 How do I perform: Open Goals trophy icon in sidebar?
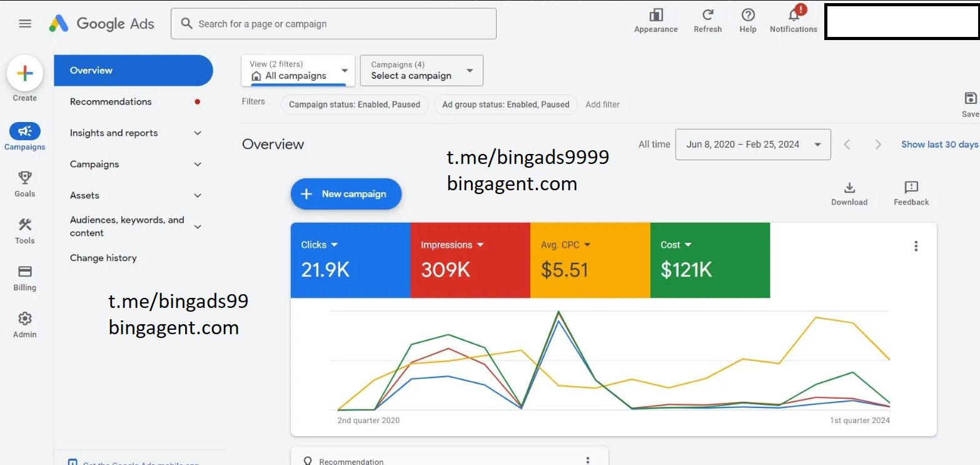[x=25, y=178]
